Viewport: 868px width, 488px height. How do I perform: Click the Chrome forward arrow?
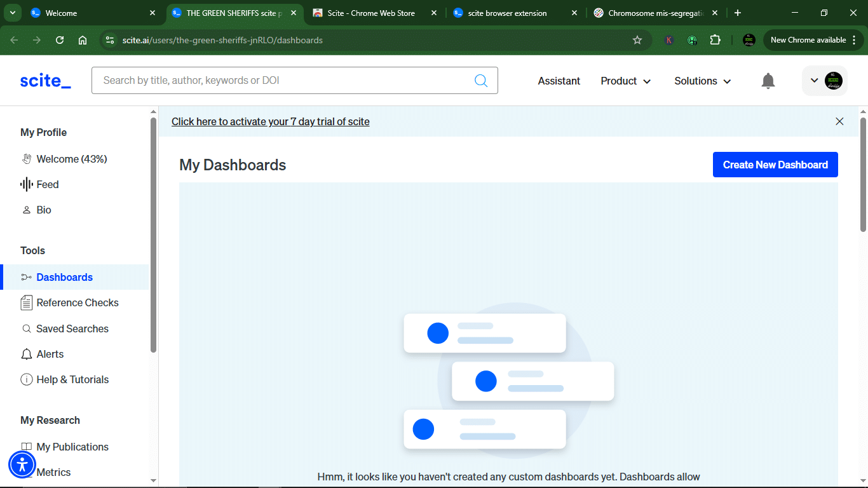click(x=37, y=40)
